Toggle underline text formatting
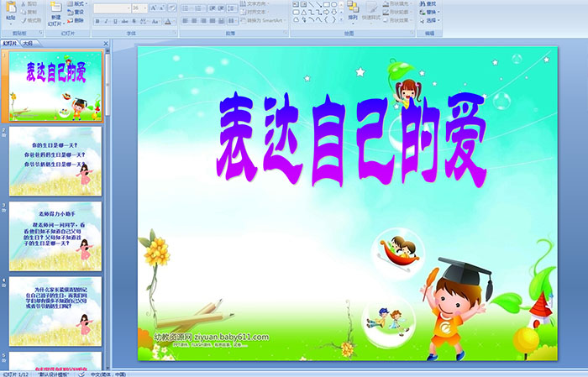This screenshot has height=377, width=588. tap(117, 20)
